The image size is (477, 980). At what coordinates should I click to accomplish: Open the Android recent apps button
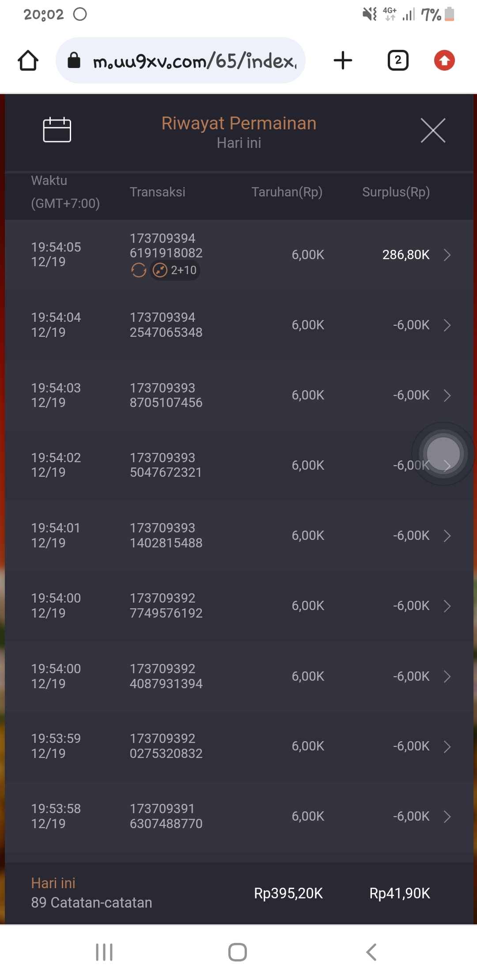click(104, 952)
